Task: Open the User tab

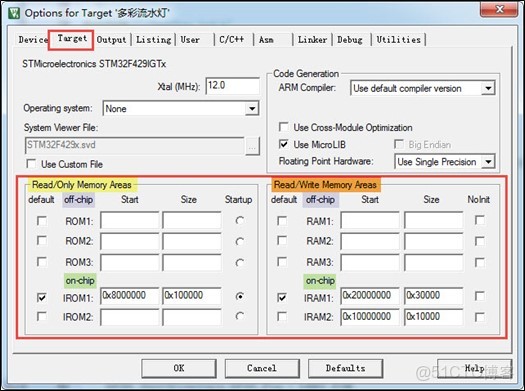Action: click(190, 40)
